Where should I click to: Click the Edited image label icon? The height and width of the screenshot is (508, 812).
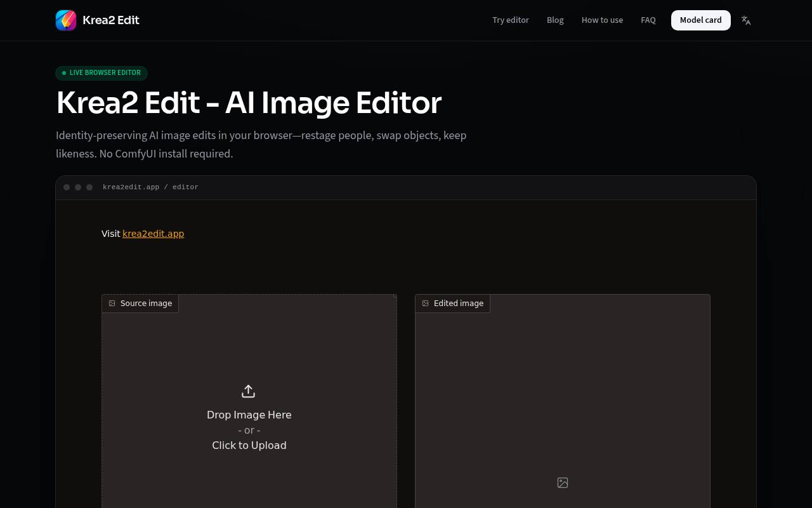pyautogui.click(x=426, y=304)
